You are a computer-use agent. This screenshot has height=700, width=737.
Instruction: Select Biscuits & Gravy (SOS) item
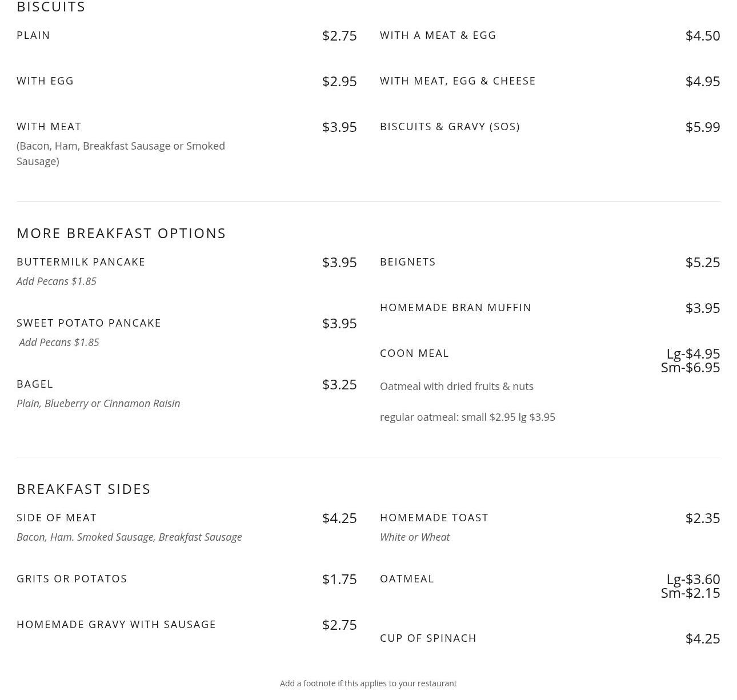pyautogui.click(x=450, y=127)
